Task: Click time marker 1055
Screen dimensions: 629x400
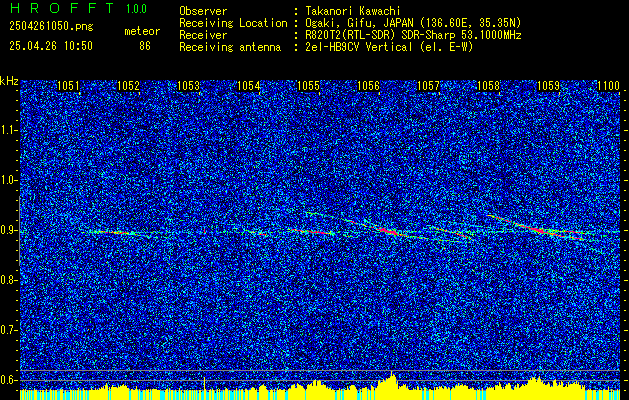Action: coord(308,86)
